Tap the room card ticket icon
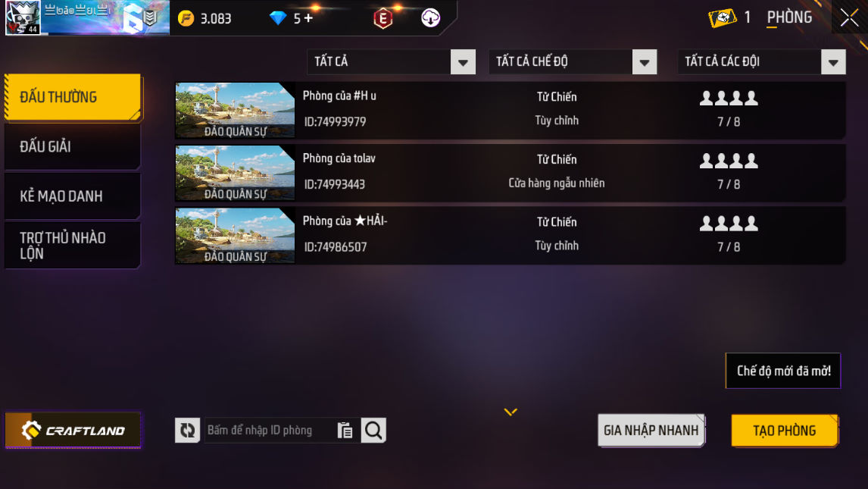Screen dimensions: 868x489 723,17
